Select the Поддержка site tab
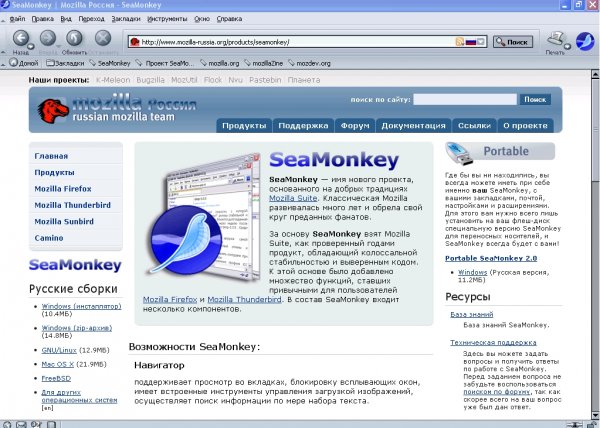The image size is (600, 428). coord(303,125)
